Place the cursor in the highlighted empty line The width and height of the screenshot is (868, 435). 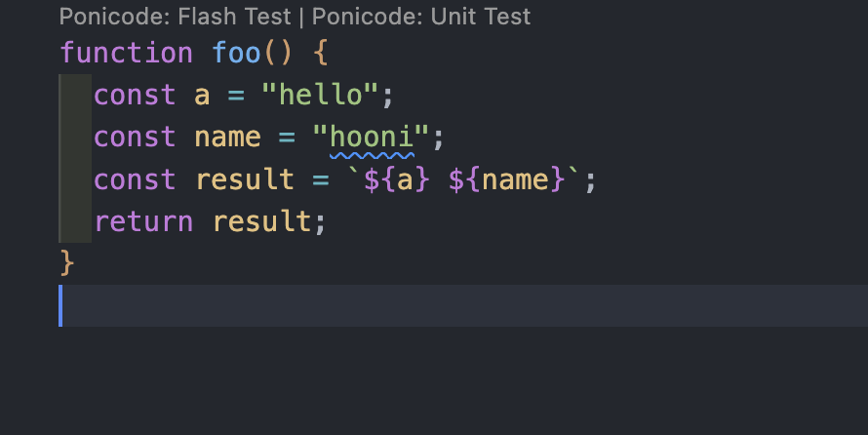tap(464, 305)
